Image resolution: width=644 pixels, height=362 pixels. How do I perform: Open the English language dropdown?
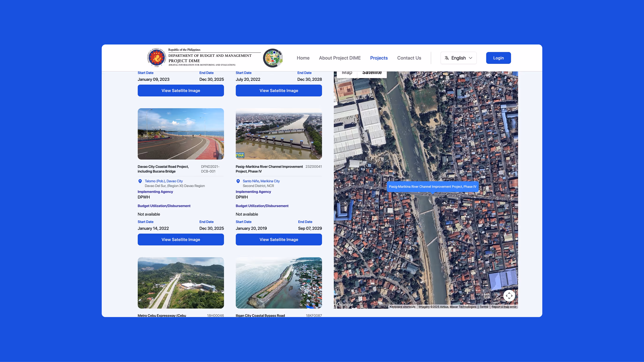(458, 58)
